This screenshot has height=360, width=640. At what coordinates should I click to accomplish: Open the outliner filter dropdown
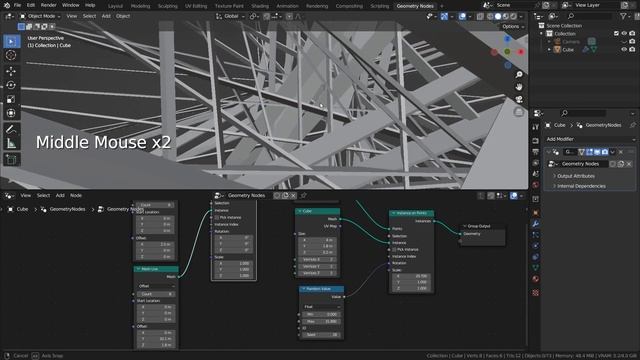[x=625, y=16]
